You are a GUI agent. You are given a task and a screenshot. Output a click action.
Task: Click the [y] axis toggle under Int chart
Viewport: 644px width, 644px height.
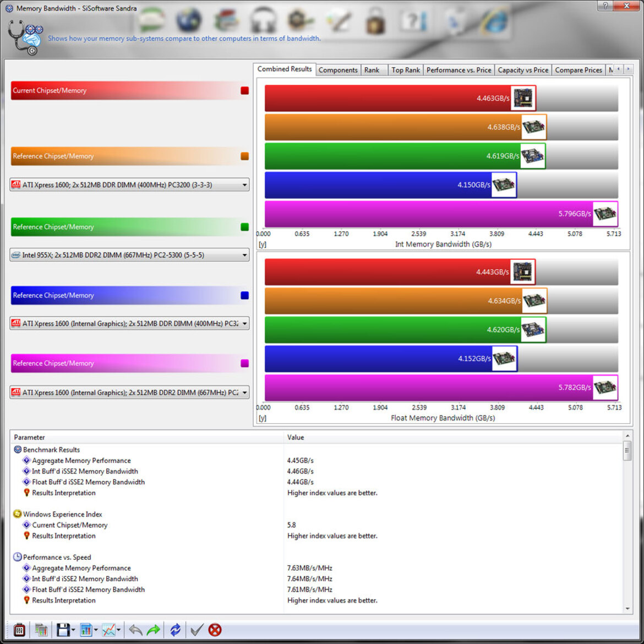point(263,244)
